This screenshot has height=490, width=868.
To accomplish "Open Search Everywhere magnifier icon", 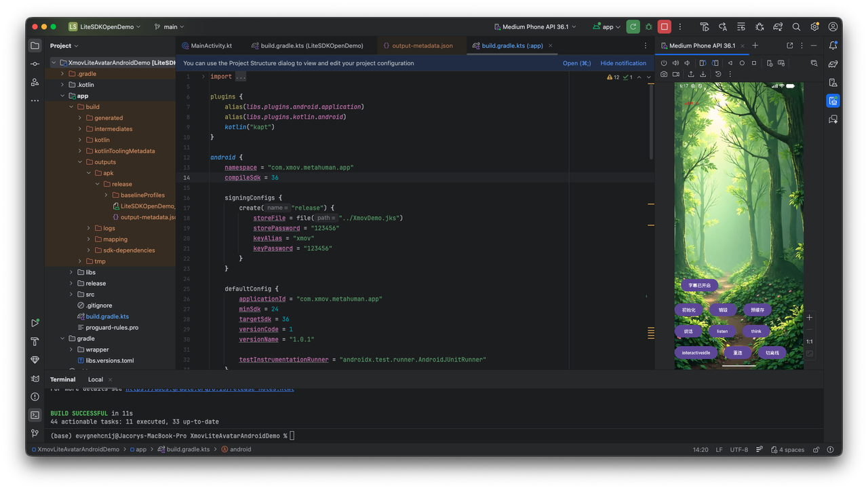I will tap(796, 27).
